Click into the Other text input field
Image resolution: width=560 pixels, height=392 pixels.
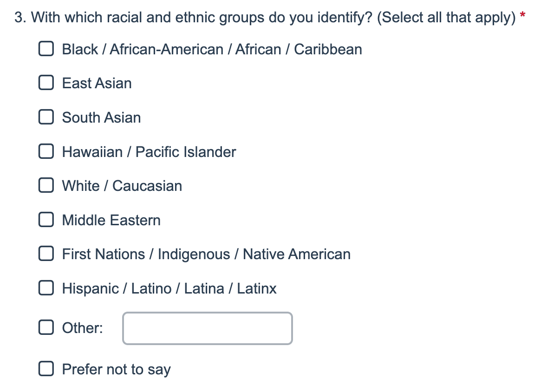pyautogui.click(x=208, y=328)
